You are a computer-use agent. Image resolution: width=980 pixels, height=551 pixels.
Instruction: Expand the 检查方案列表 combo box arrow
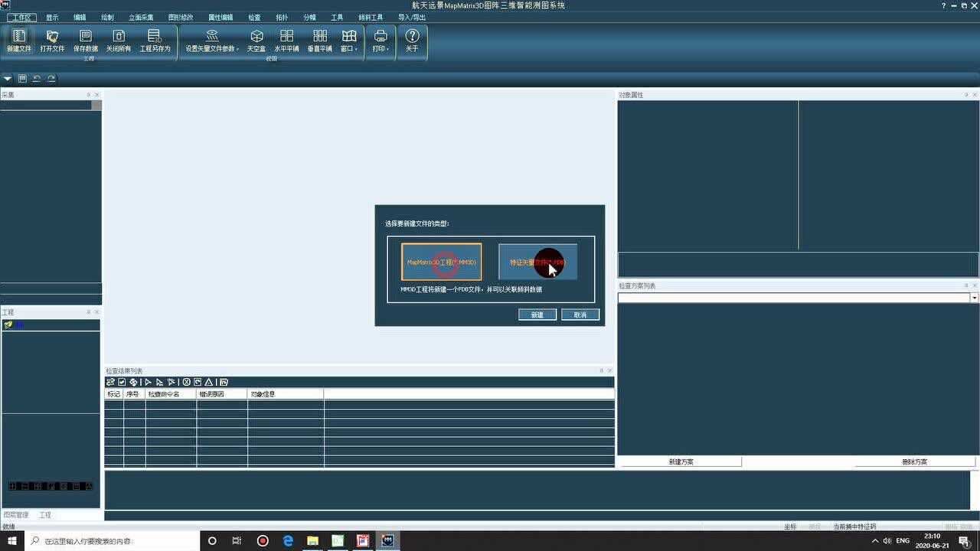[974, 298]
